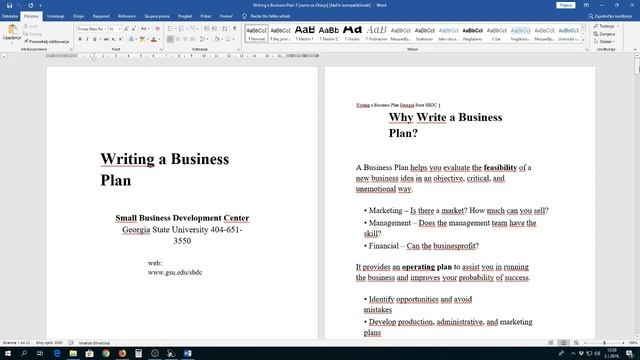This screenshot has width=640, height=360.
Task: Click text highlight color marker
Action: [x=142, y=39]
